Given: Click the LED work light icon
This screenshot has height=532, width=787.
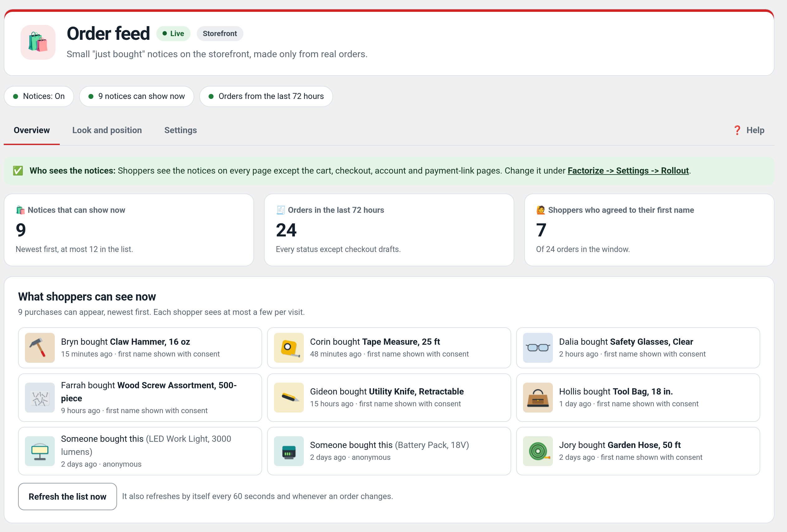Looking at the screenshot, I should pyautogui.click(x=40, y=451).
